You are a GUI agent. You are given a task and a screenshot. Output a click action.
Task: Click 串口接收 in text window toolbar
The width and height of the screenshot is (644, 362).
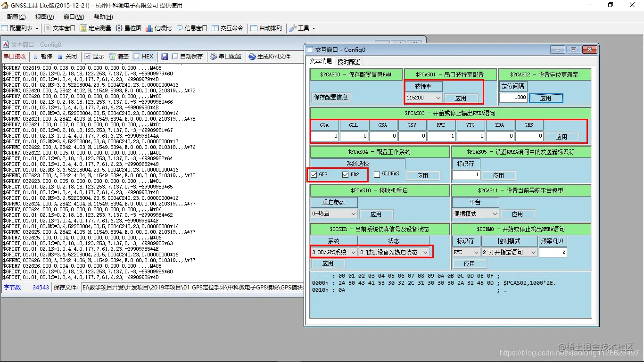coord(15,57)
